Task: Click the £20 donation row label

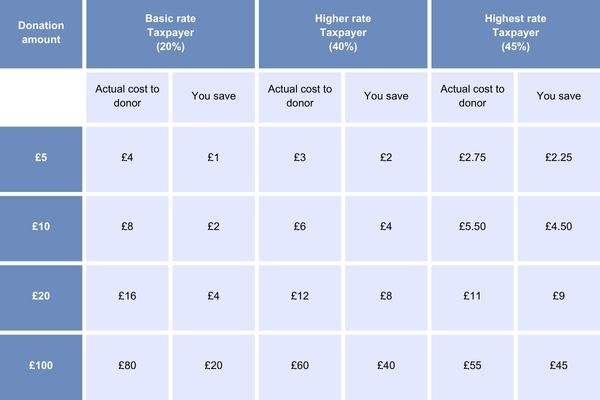Action: (x=41, y=298)
